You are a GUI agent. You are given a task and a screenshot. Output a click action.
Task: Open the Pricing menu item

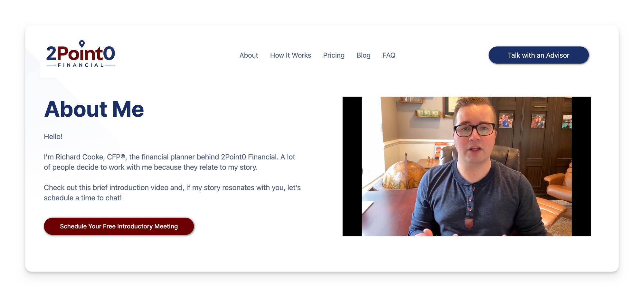pyautogui.click(x=334, y=55)
